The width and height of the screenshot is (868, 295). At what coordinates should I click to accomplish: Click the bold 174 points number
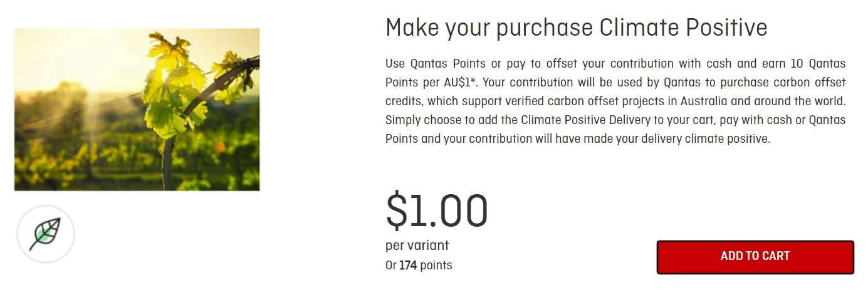408,265
